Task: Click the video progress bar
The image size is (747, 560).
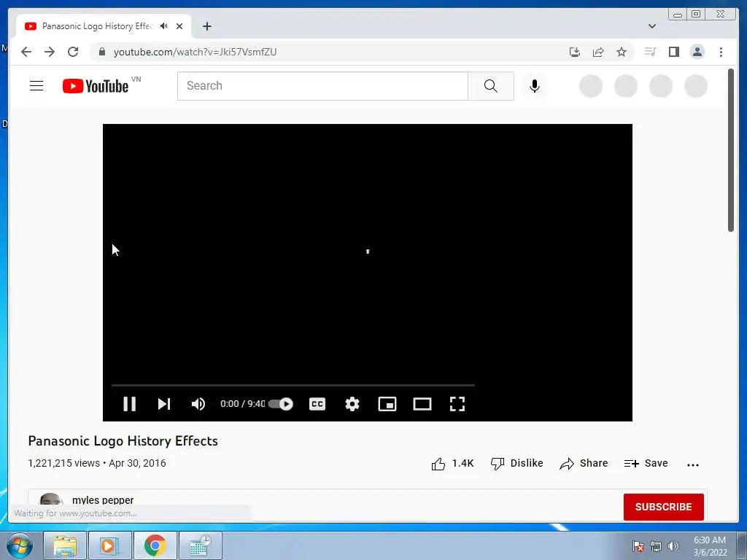Action: pos(293,385)
